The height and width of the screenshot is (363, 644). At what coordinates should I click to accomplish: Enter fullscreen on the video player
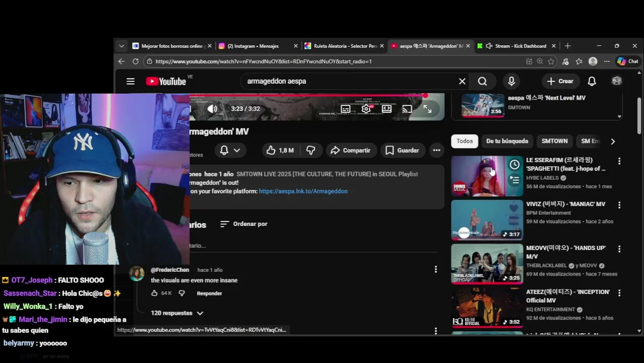coord(427,109)
